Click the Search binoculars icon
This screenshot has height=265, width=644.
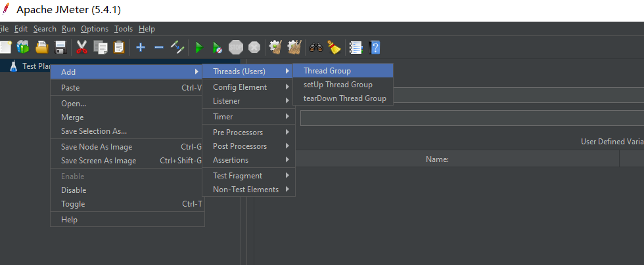pos(316,47)
